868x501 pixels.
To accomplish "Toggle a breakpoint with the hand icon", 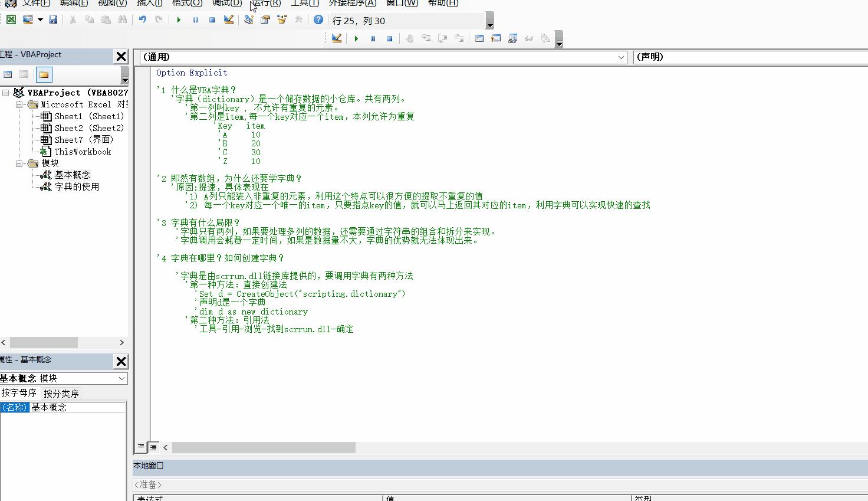I will tap(409, 38).
